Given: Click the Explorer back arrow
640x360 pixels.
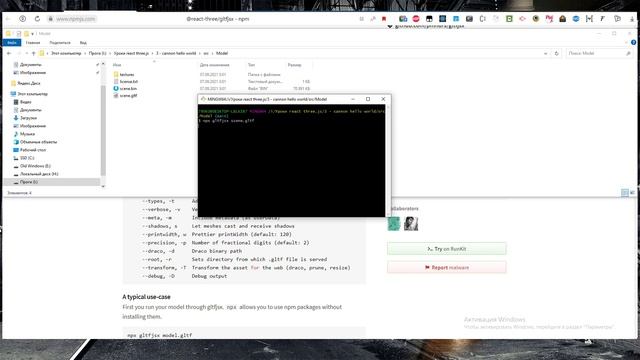Looking at the screenshot, I should [x=9, y=53].
